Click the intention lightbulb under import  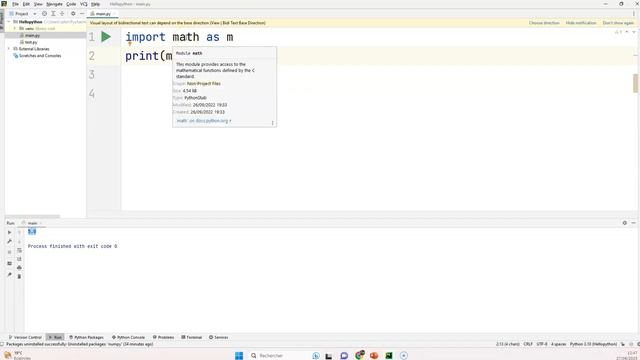click(130, 44)
